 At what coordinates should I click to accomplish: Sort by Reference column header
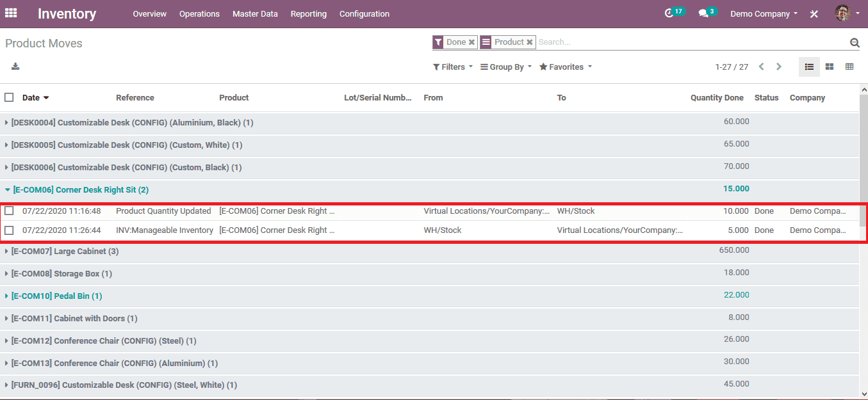coord(135,97)
